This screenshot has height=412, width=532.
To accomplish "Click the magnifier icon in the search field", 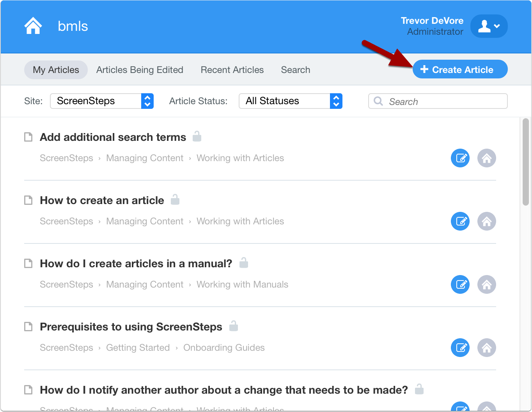I will tap(378, 101).
